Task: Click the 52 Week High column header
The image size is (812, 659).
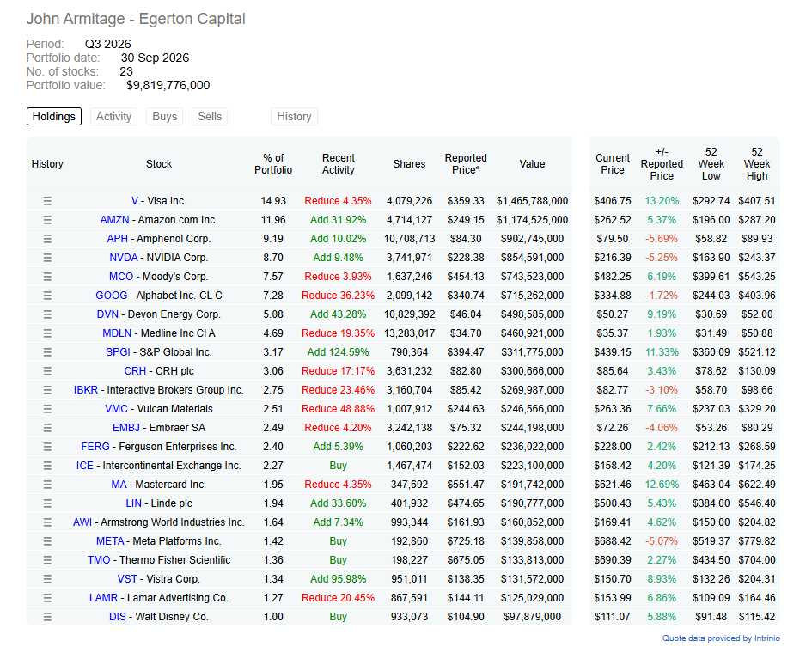Action: click(757, 163)
